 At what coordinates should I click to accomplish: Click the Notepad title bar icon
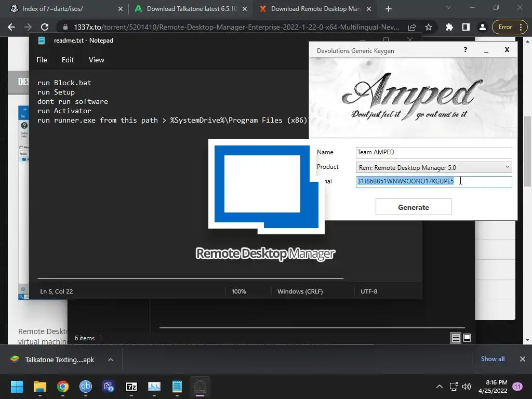(42, 41)
